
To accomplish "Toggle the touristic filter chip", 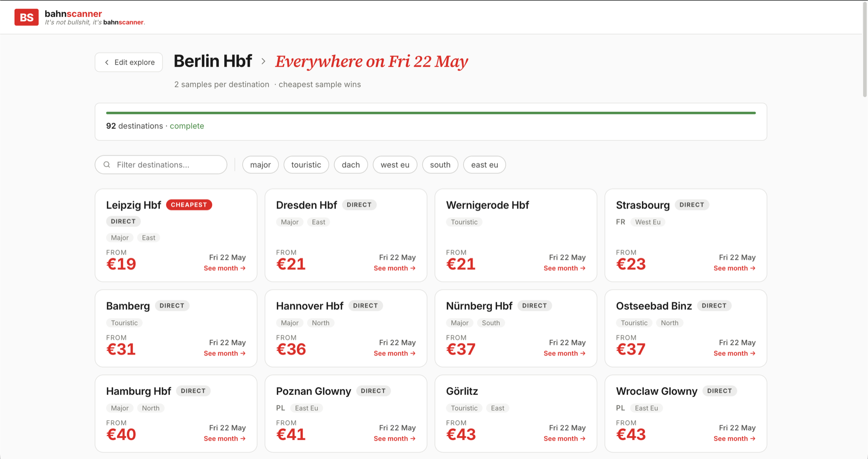I will [x=306, y=165].
